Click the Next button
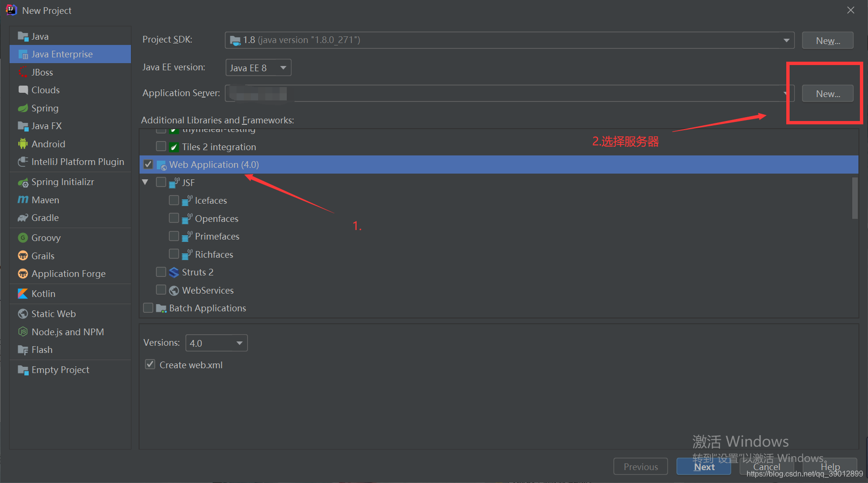Image resolution: width=868 pixels, height=483 pixels. pos(704,467)
